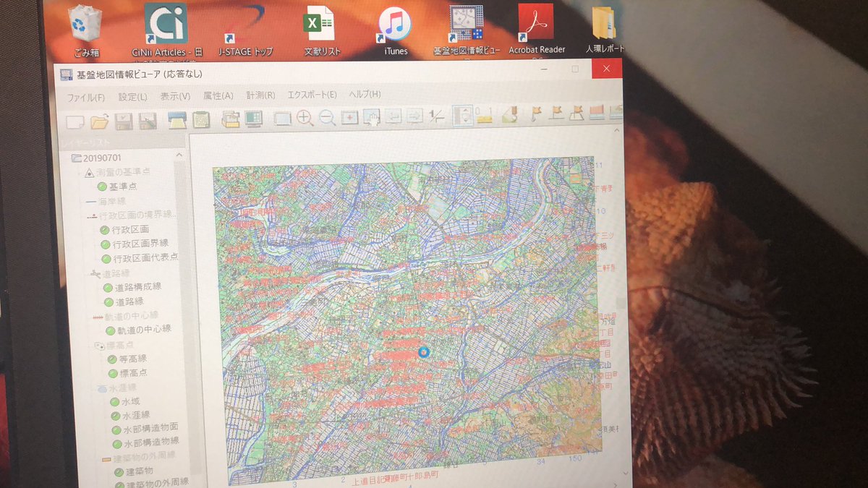Click the yellow ruler distance measure icon
868x488 pixels.
click(484, 116)
